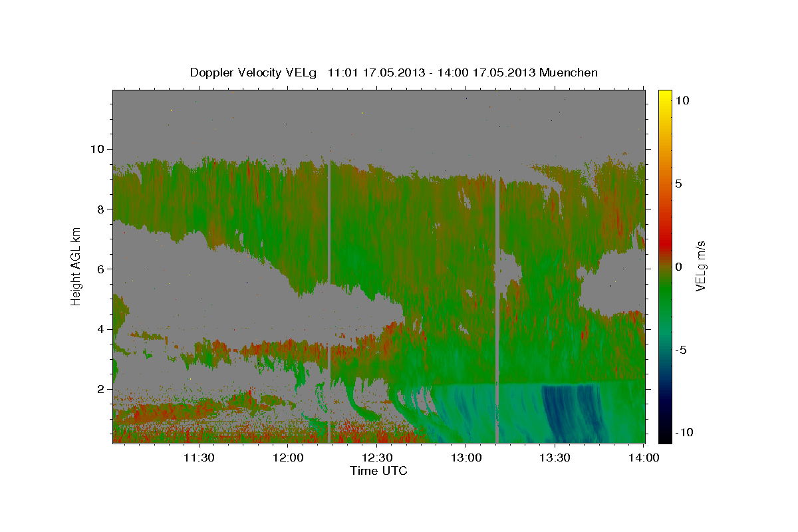This screenshot has width=798, height=532.
Task: Click the vertical data gap stripe after 13:00
Action: (497, 309)
